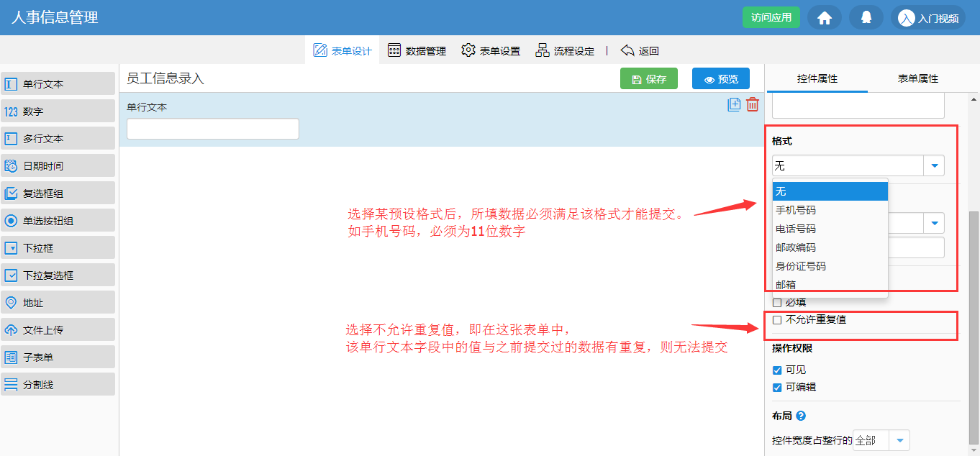
Task: Tick the 不允许重复值 checkbox
Action: [777, 320]
